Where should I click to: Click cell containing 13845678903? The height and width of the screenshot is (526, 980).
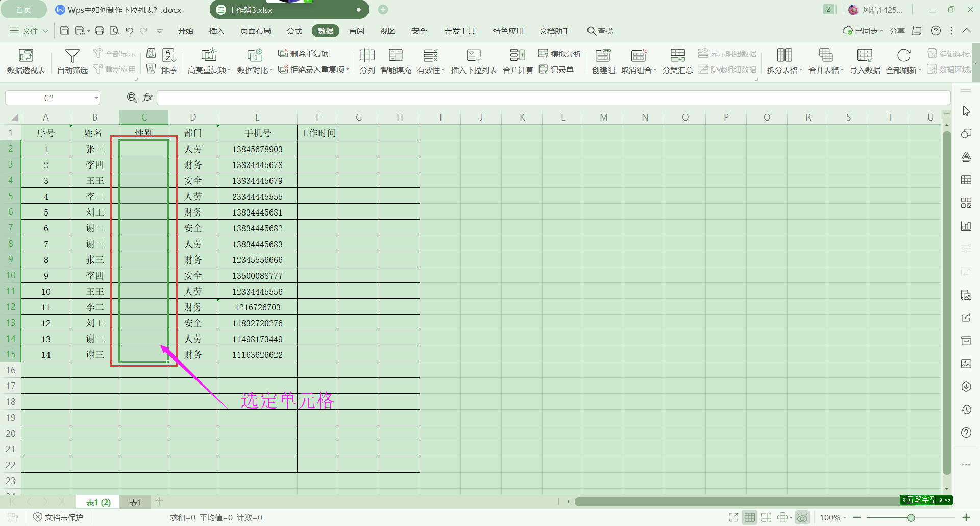pos(257,149)
